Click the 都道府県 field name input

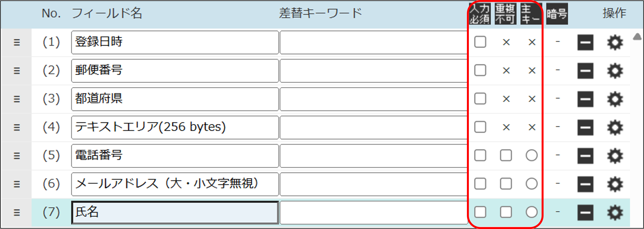coord(175,99)
